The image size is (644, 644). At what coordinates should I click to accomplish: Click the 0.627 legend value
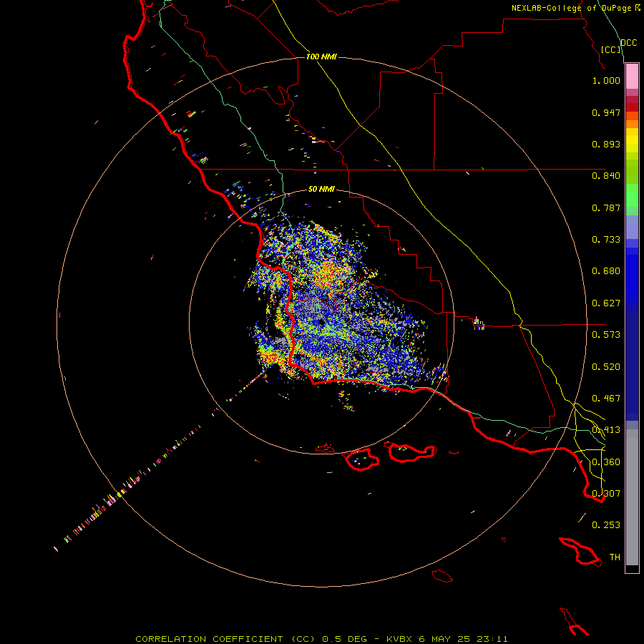click(x=606, y=303)
